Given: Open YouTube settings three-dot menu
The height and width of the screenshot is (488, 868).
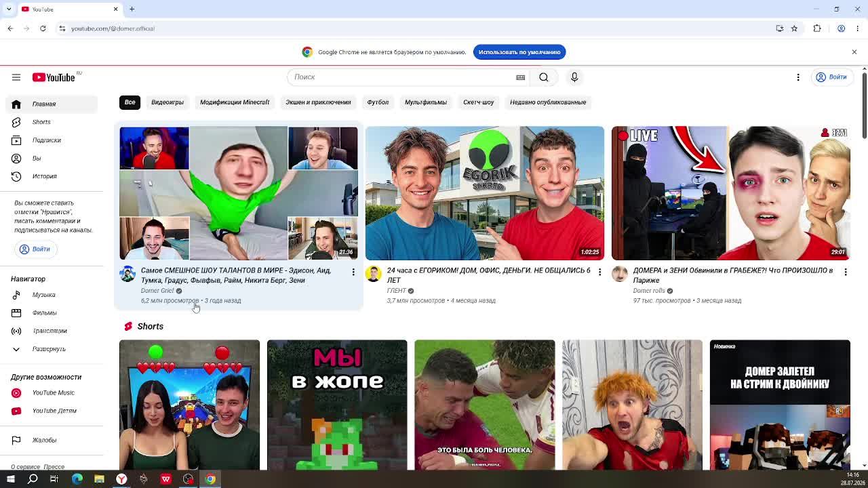Looking at the screenshot, I should click(798, 77).
